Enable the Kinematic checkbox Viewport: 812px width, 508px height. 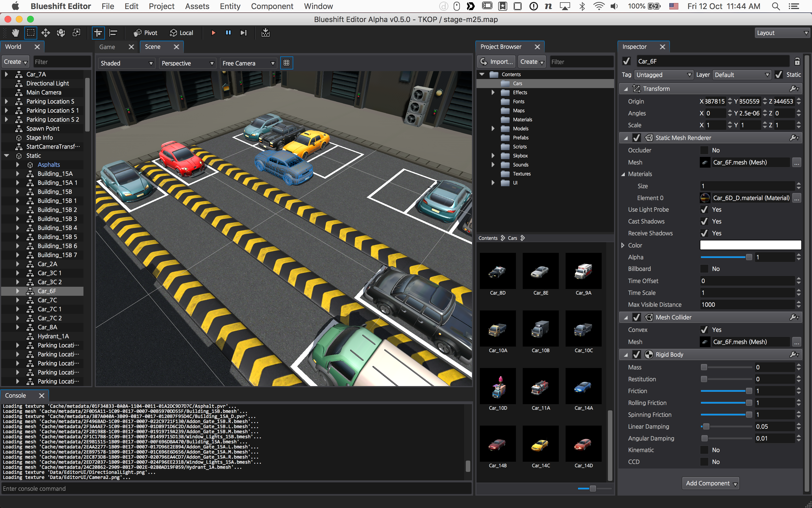click(704, 450)
